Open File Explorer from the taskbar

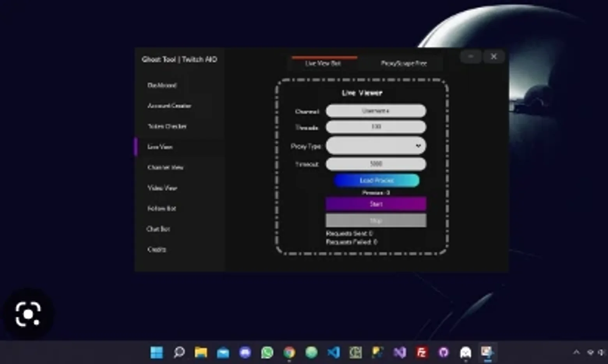[201, 352]
